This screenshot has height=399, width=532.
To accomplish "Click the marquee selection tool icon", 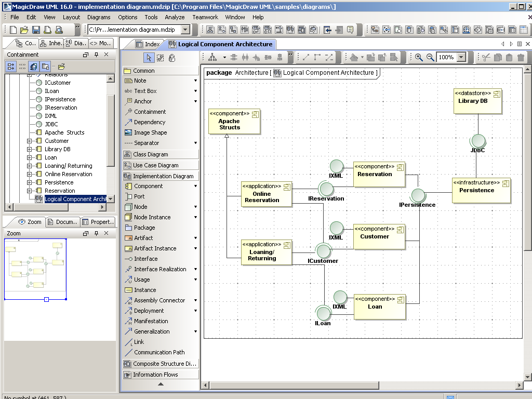I will point(160,58).
